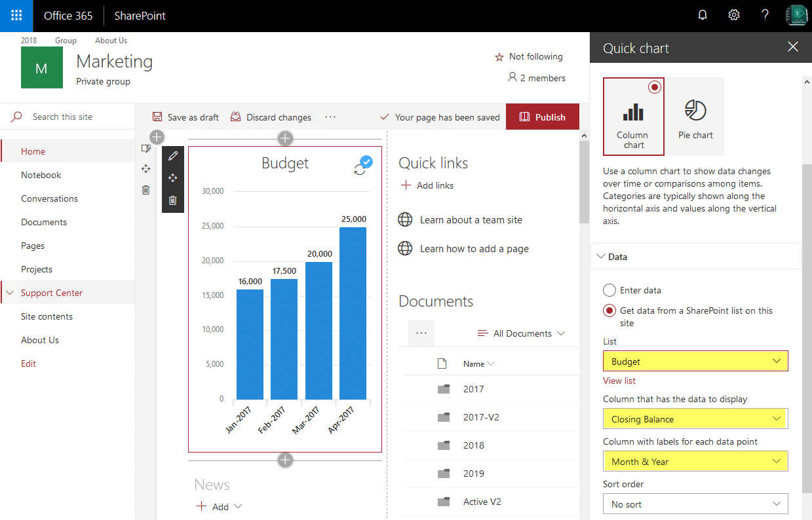Navigate to Conversations in the sidebar
Screen dimensions: 812x520
[49, 198]
